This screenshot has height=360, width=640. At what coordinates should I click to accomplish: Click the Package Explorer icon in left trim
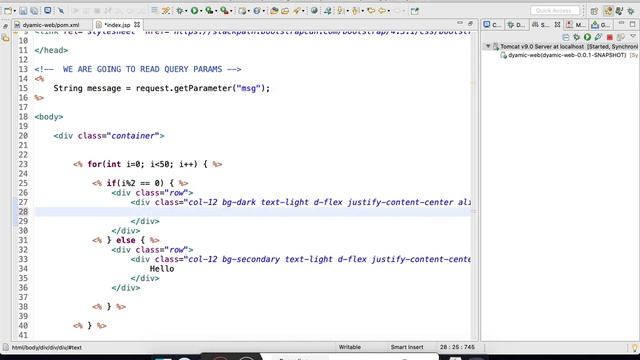5,38
